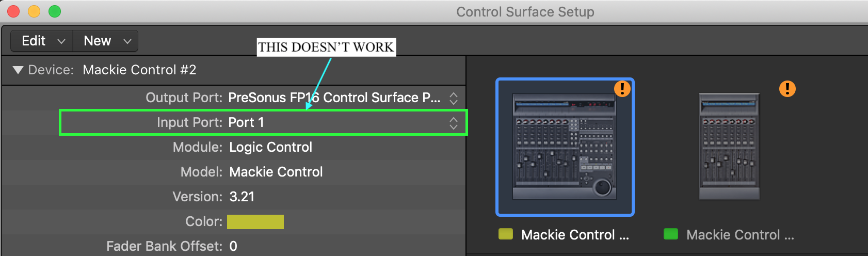Image resolution: width=868 pixels, height=256 pixels.
Task: Click the Fader Bank Offset value
Action: 233,246
